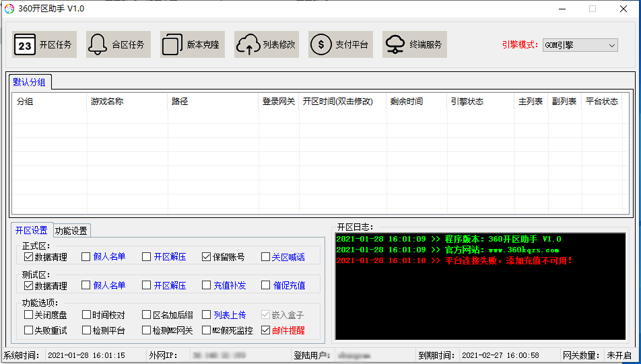Click the 登录网关 column header

coord(279,102)
